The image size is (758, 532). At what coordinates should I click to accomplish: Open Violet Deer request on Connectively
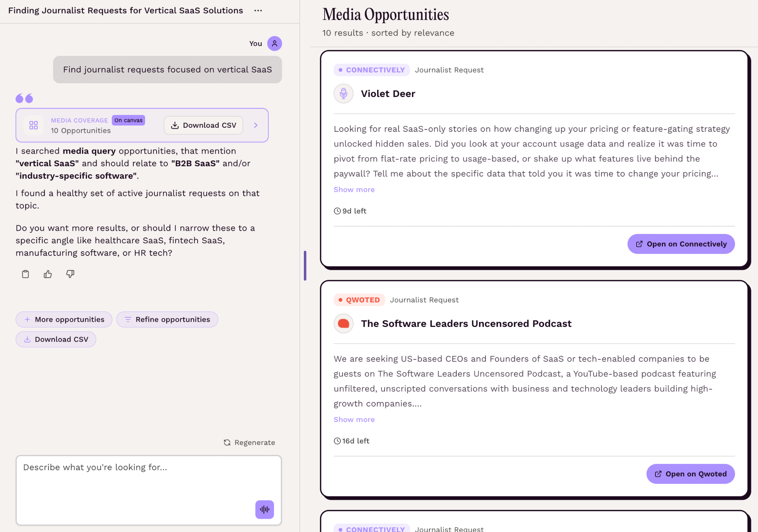[x=681, y=244]
